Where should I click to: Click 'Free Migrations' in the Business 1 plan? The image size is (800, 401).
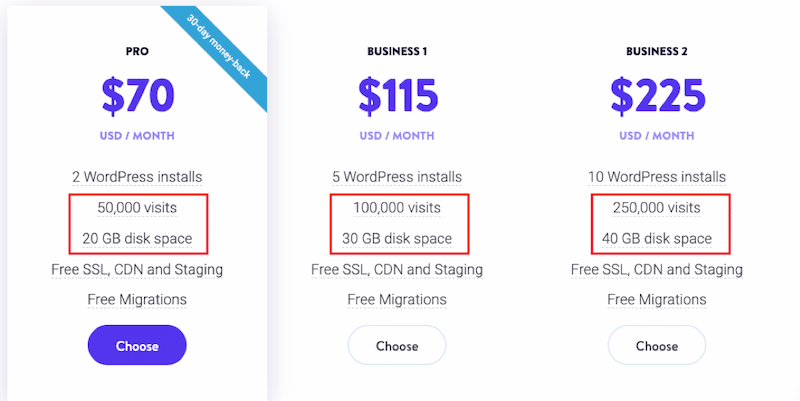397,300
